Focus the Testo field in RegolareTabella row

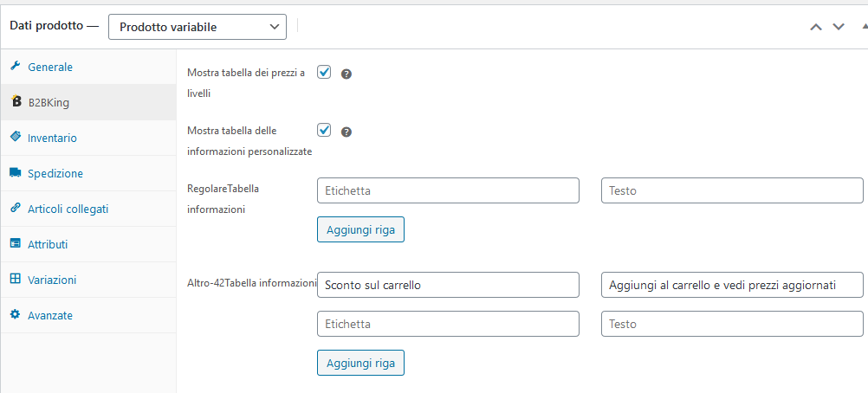(x=732, y=190)
